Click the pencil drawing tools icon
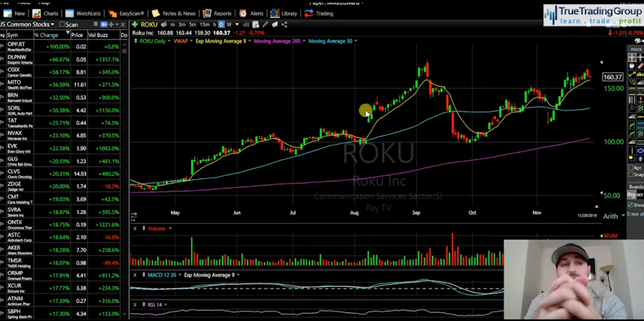Screen dimensions: 644x321 tap(266, 25)
